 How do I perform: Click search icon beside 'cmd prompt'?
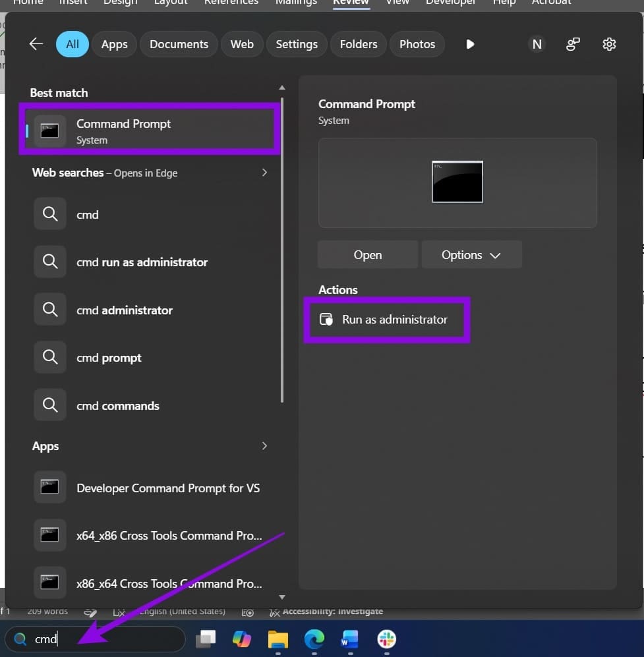(x=50, y=357)
